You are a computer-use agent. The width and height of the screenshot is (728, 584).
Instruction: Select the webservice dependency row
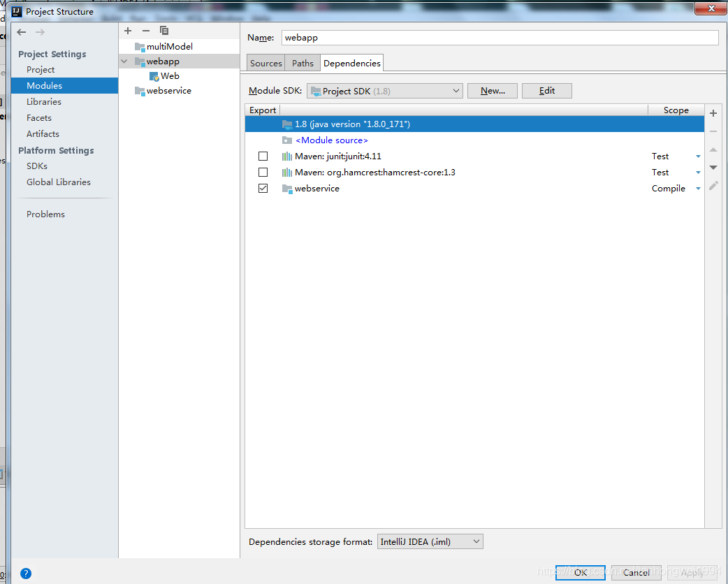tap(474, 189)
